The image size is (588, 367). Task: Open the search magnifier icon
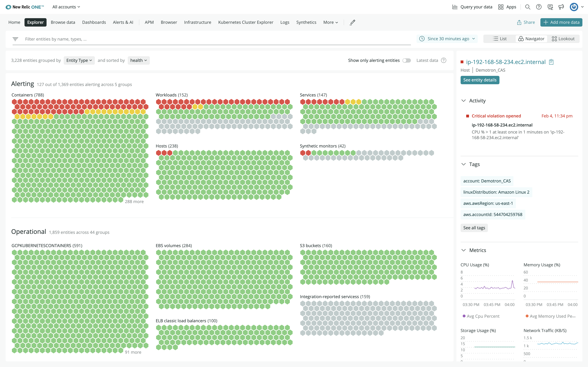[x=527, y=7]
